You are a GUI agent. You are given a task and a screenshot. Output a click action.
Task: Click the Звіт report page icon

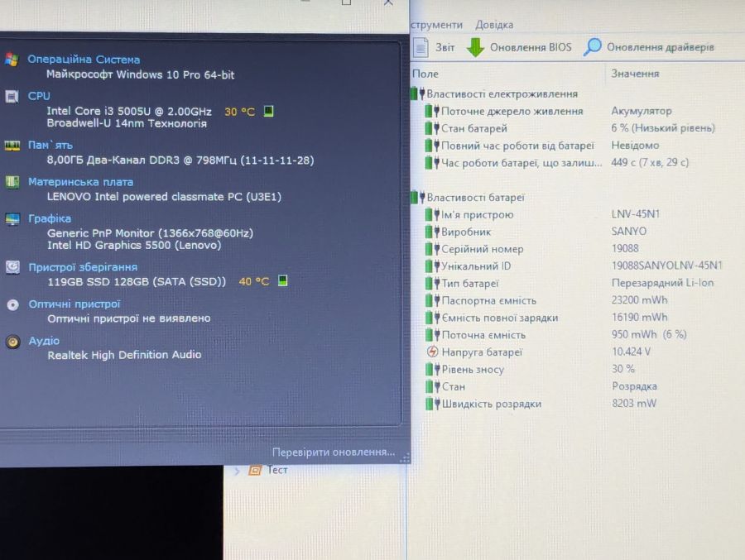point(421,47)
